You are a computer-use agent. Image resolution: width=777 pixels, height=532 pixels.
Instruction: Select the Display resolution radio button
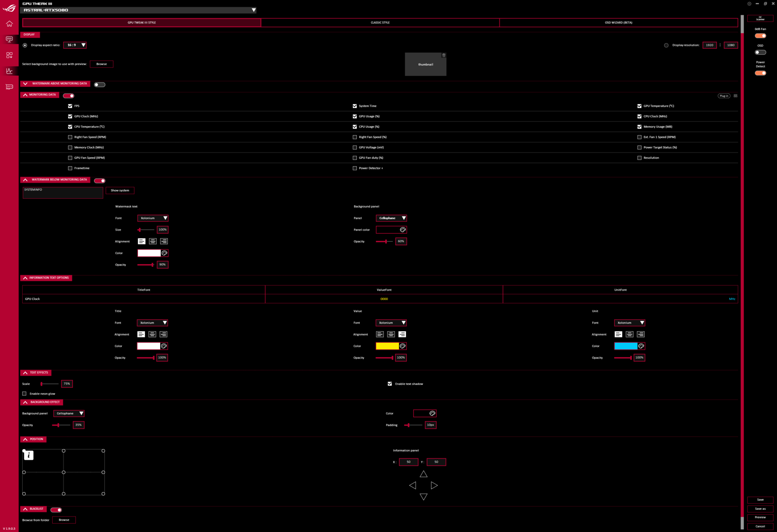coord(666,45)
